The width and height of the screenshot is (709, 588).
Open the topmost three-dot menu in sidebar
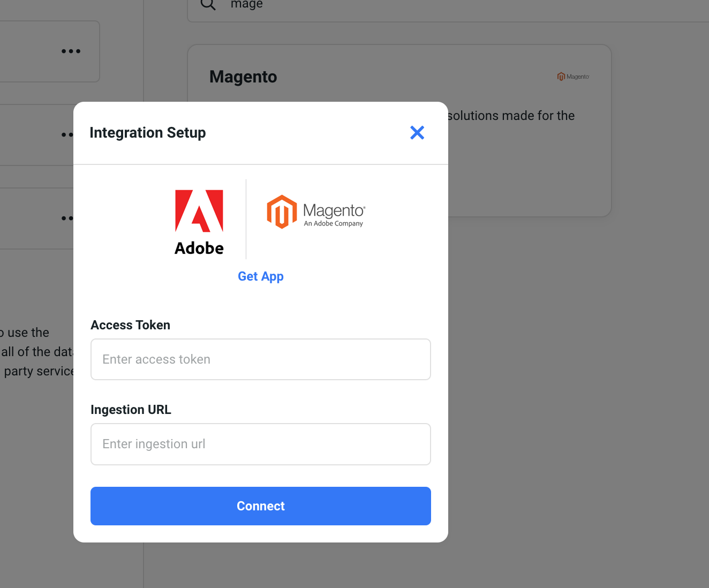71,51
